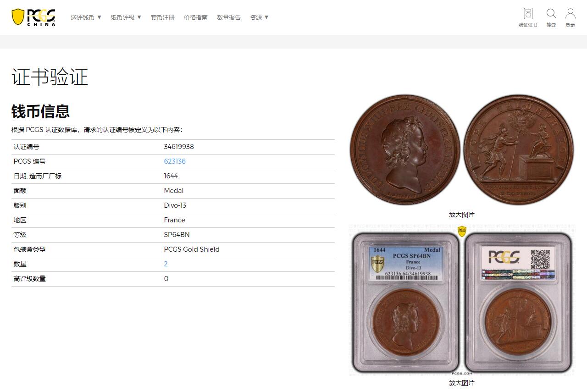Open the 数量报告 menu item
This screenshot has height=392, width=587.
229,17
